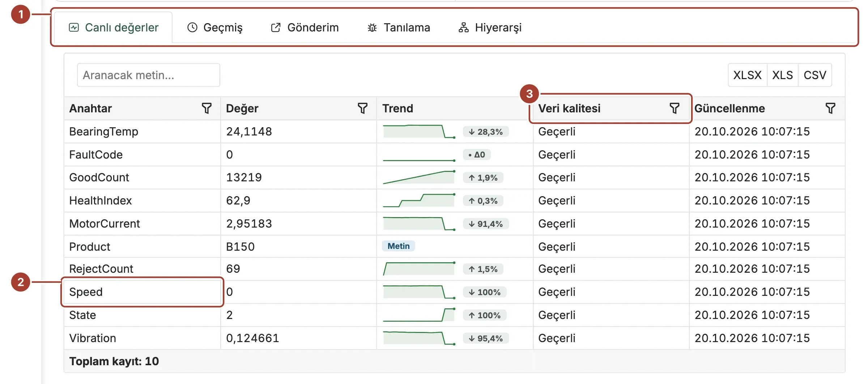
Task: Click the live values monitor icon
Action: coord(74,27)
